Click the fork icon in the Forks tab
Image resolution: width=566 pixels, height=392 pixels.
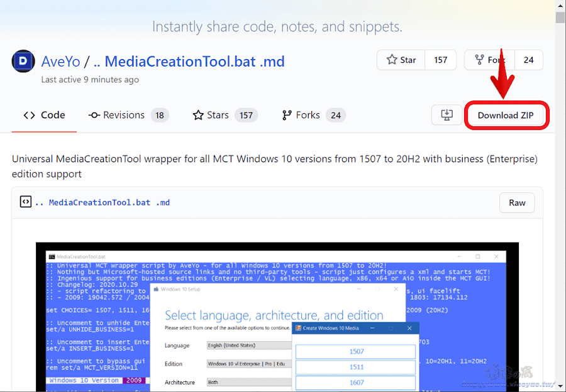coord(287,115)
